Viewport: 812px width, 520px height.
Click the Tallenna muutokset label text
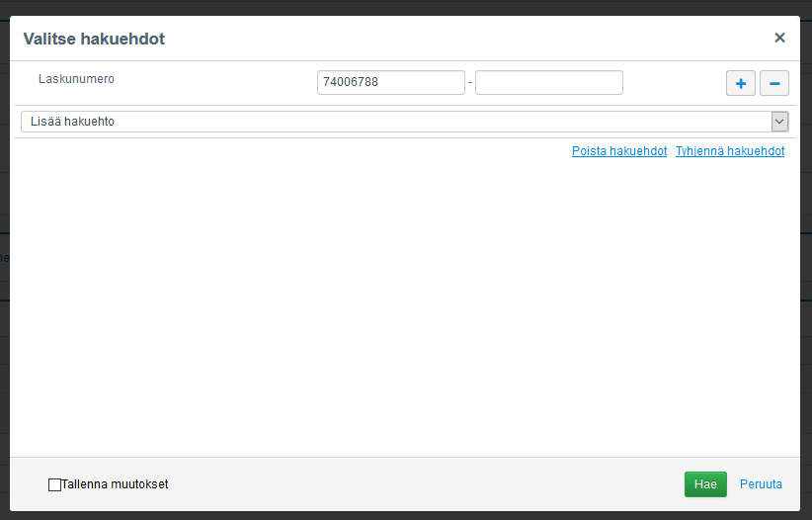point(115,484)
